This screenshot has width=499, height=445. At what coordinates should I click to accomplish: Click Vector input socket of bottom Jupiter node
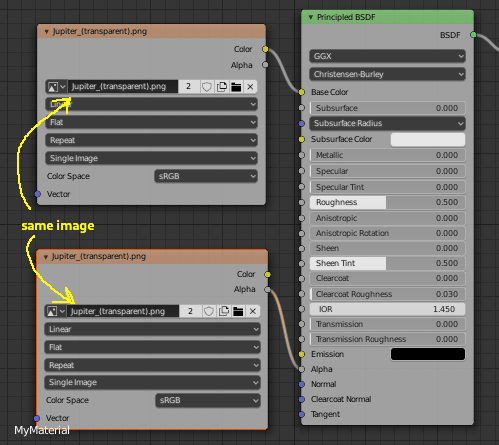[x=37, y=418]
